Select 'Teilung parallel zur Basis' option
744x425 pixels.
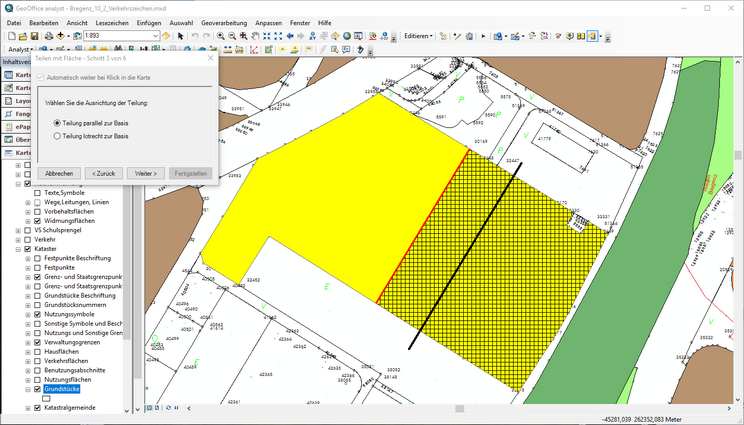click(57, 123)
